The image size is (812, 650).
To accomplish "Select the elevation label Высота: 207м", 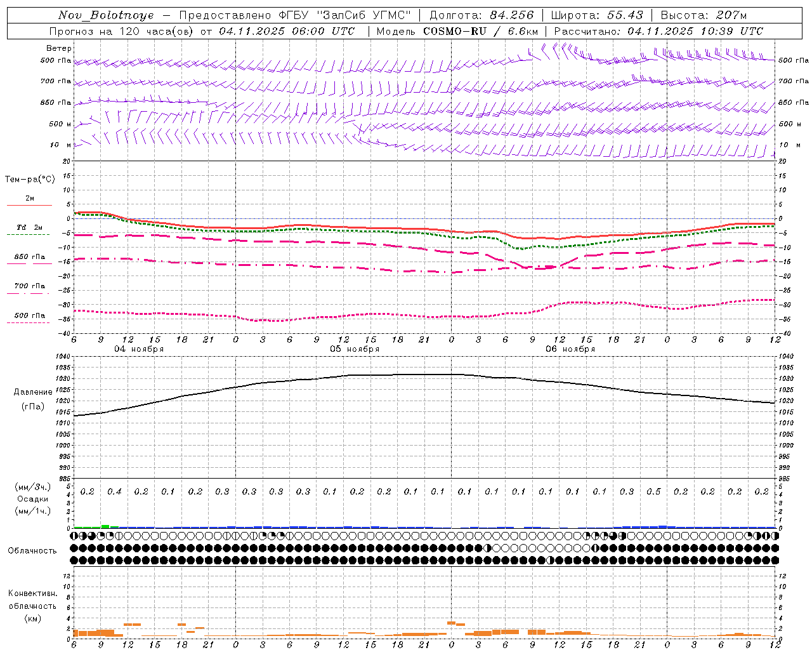I will click(704, 15).
